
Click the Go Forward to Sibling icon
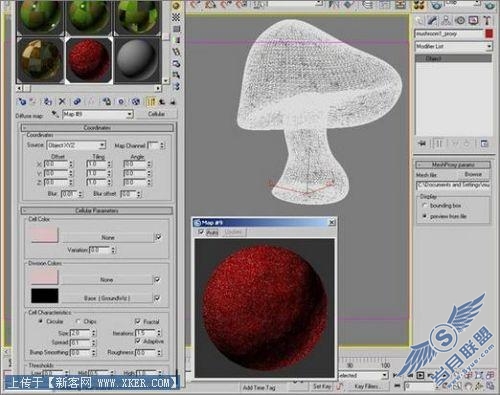click(173, 101)
